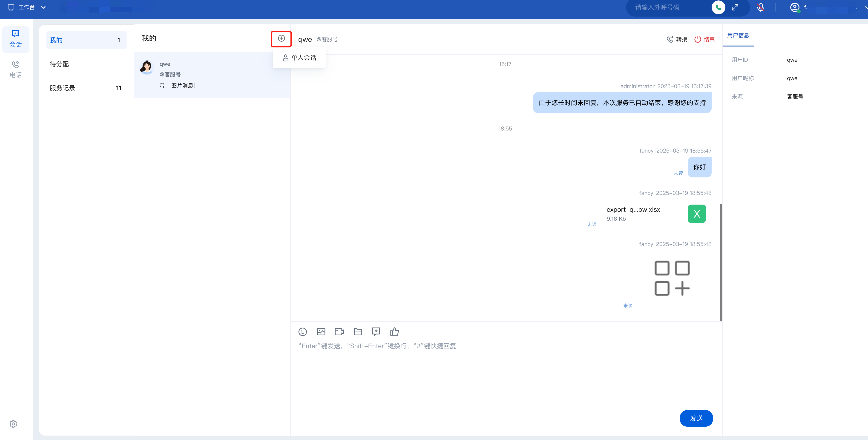This screenshot has height=440, width=868.
Task: Open the settings gear icon
Action: (x=14, y=424)
